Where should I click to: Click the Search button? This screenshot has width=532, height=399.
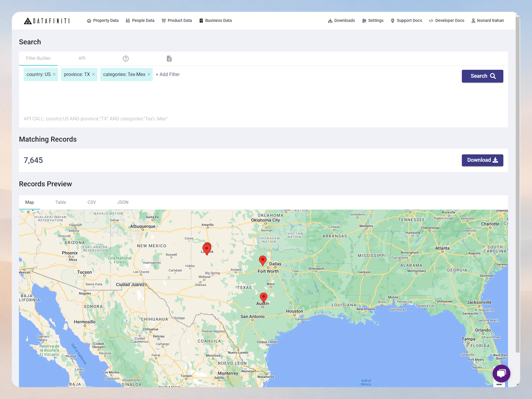click(x=482, y=76)
